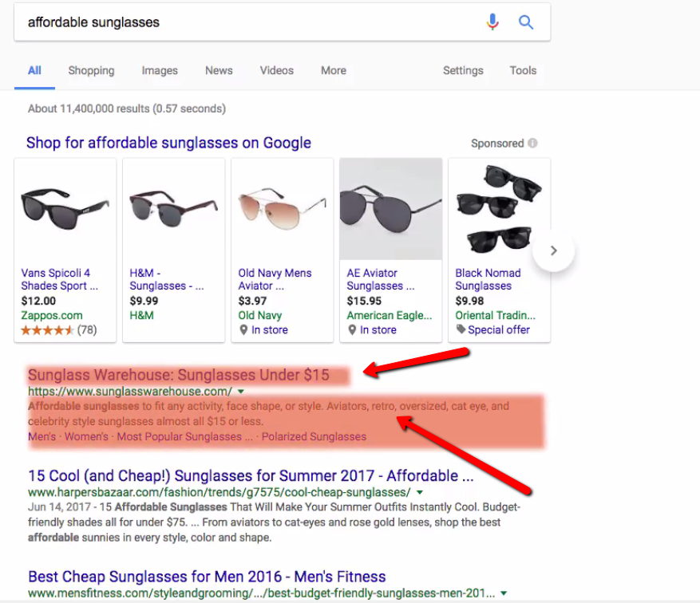Image resolution: width=700 pixels, height=603 pixels.
Task: Click the Old Navy In store pin icon
Action: coord(243,330)
